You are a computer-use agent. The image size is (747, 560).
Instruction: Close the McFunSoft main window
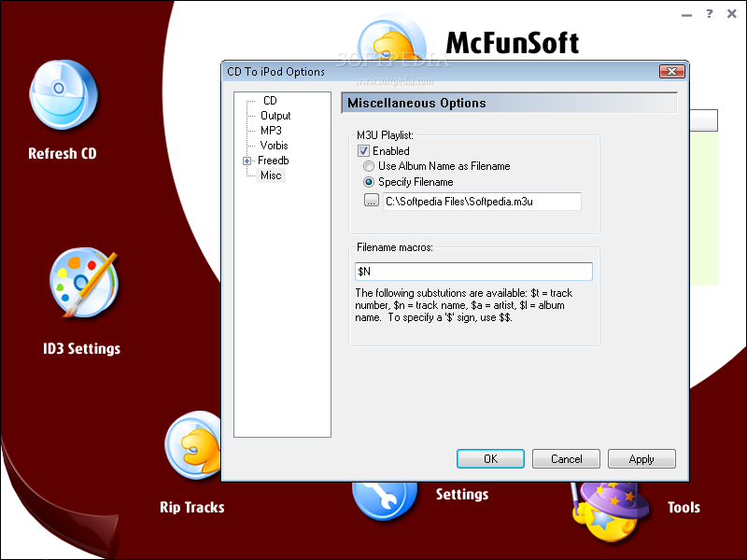(x=732, y=13)
